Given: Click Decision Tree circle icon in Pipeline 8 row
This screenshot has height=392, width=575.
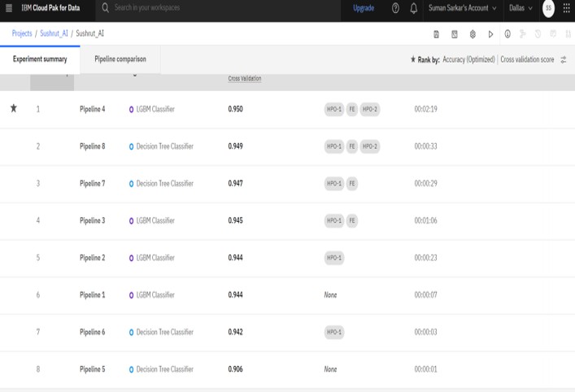Looking at the screenshot, I should (x=131, y=146).
